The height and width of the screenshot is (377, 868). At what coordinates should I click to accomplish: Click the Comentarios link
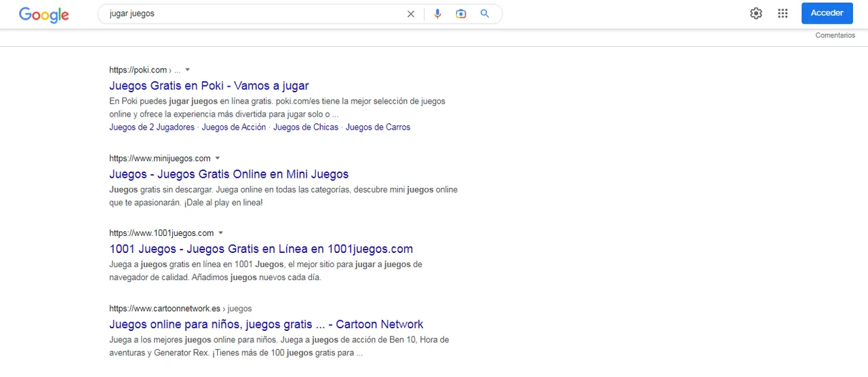835,35
